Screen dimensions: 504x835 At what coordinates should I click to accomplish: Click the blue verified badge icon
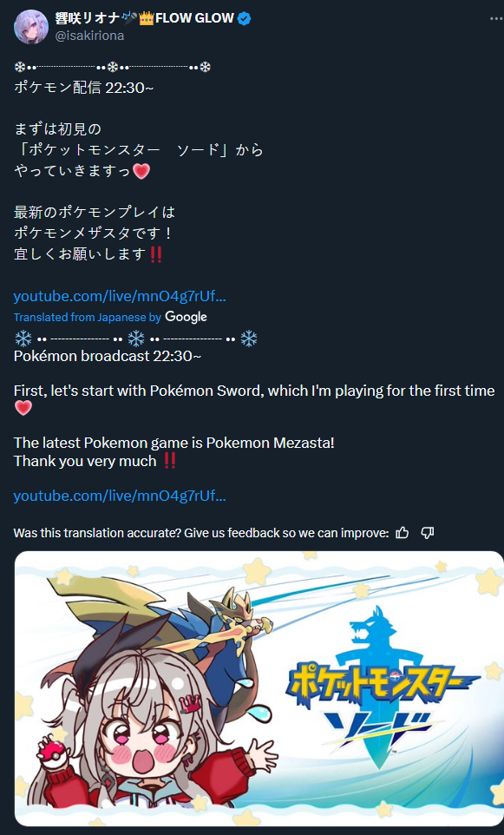tap(245, 18)
